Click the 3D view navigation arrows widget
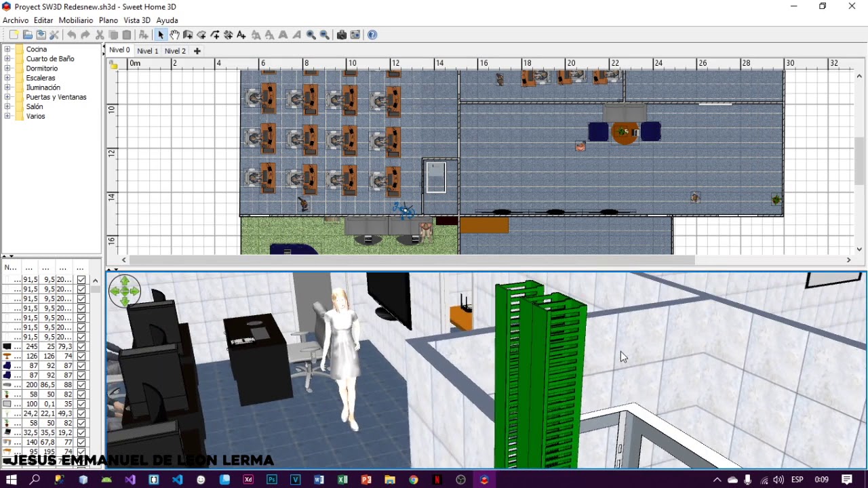 [125, 291]
